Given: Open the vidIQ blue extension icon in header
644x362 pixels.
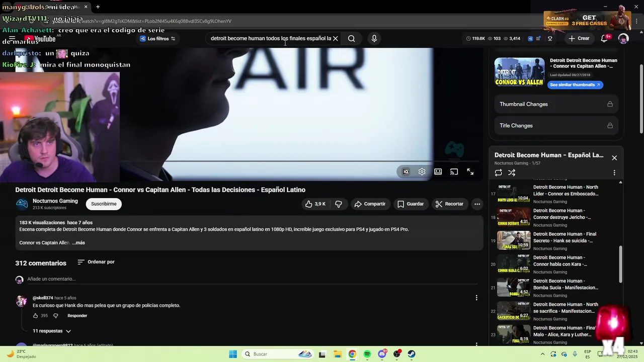Looking at the screenshot, I should 530,39.
